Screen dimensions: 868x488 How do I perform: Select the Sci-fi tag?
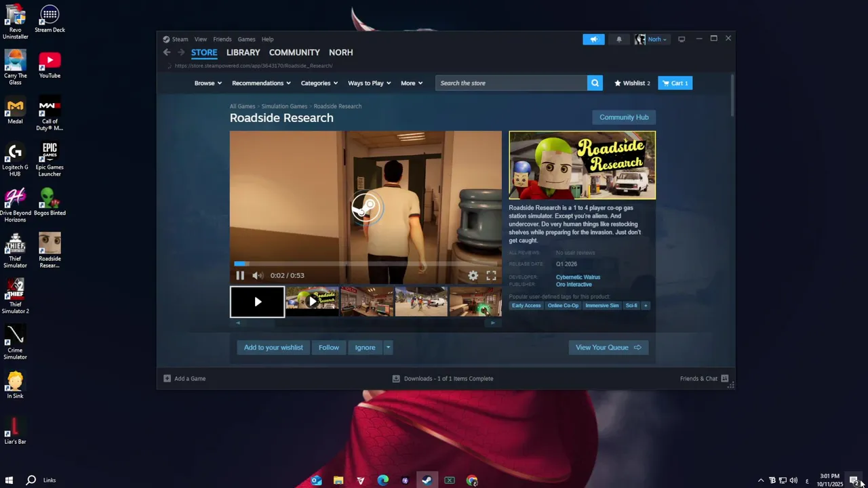click(631, 306)
